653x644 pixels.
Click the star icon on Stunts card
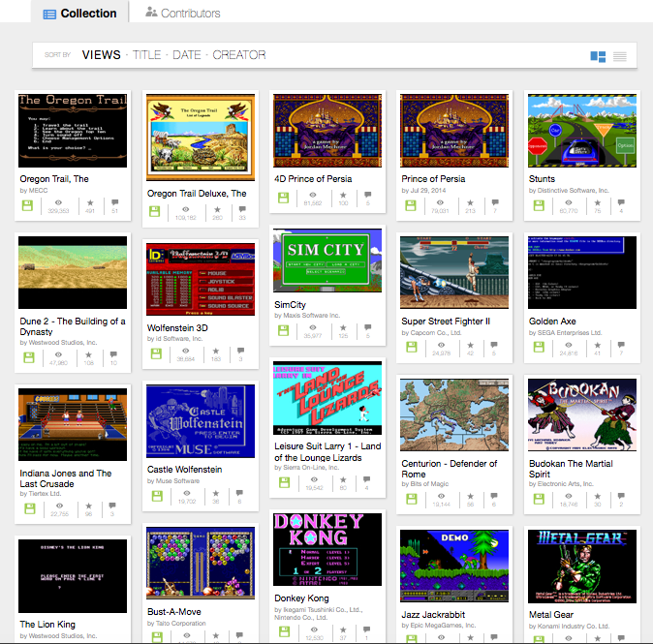click(598, 202)
